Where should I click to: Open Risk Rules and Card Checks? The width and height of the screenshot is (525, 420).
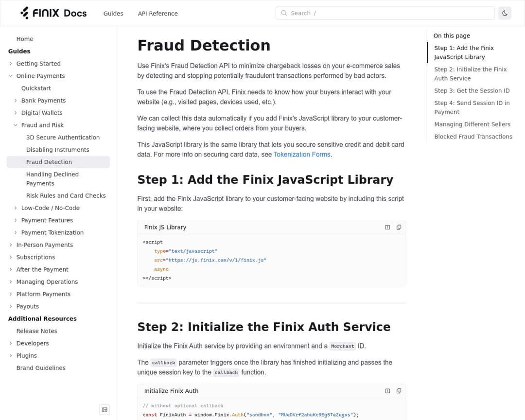tap(66, 195)
